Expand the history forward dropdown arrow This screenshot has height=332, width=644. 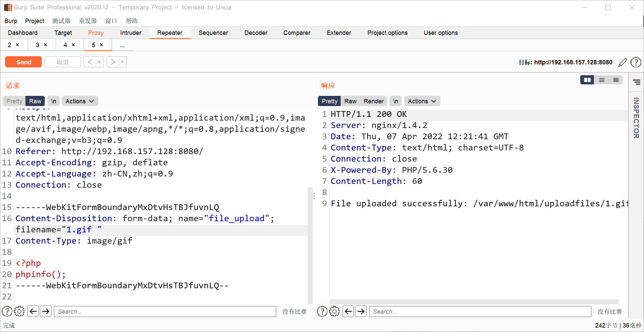click(123, 62)
